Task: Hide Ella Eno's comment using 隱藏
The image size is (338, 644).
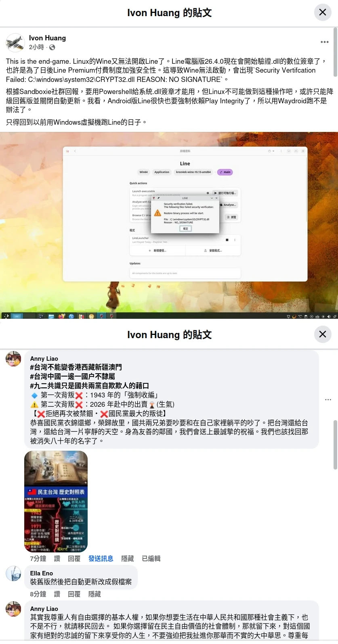Action: tap(94, 594)
